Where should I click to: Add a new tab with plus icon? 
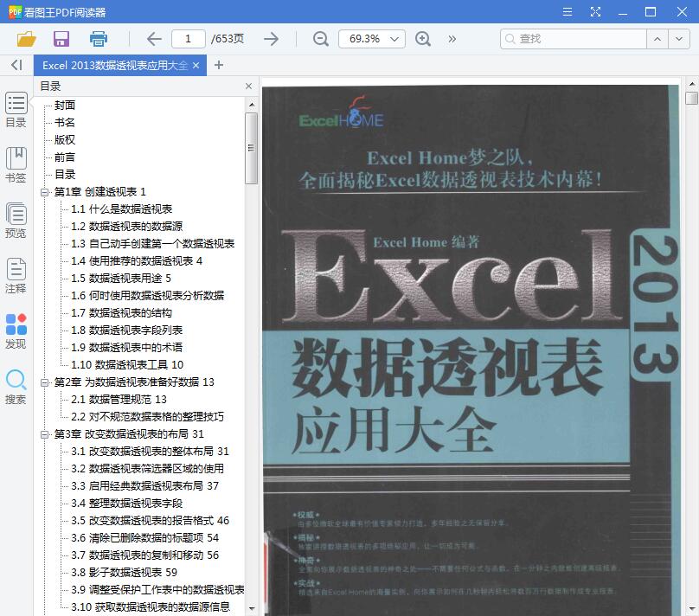click(218, 65)
